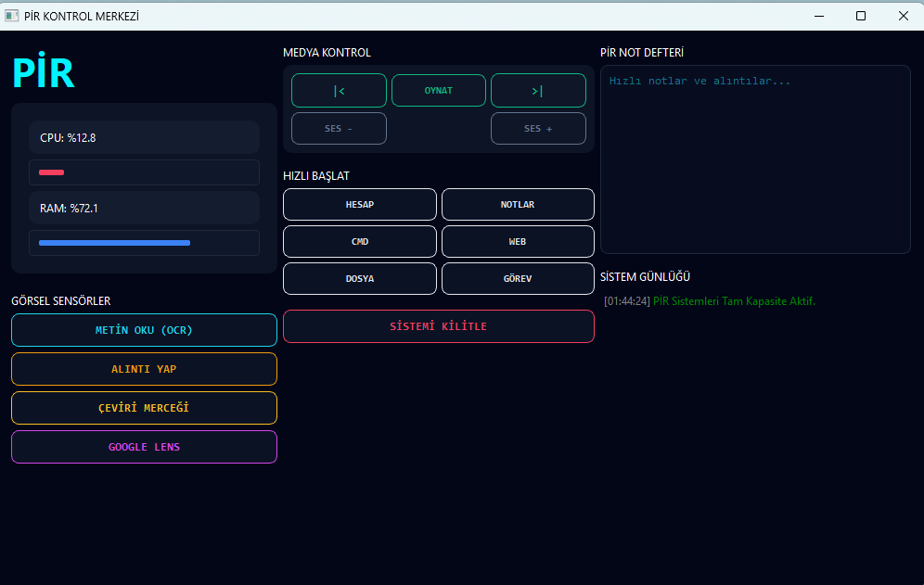Click the PİR NOT DEFTERİ heading

642,53
